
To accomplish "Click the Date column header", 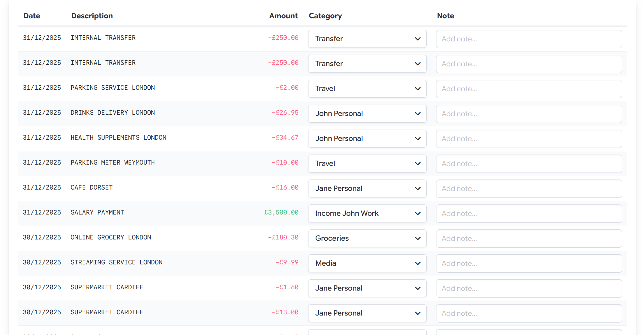I will click(x=32, y=16).
